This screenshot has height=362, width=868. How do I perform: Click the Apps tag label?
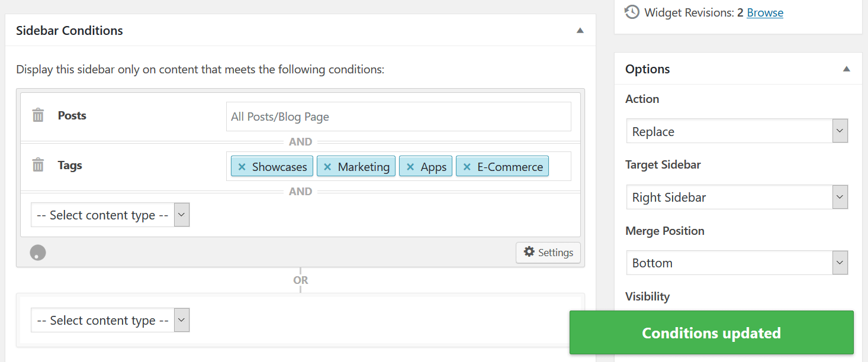pyautogui.click(x=433, y=167)
